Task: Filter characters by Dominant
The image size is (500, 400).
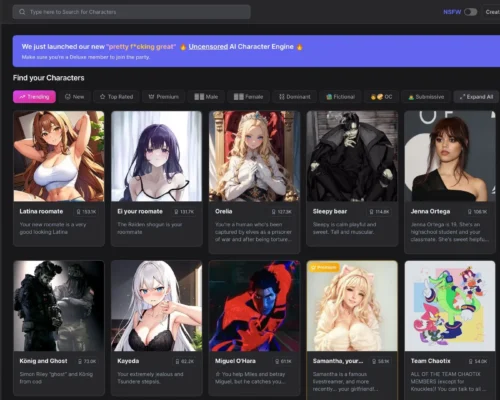Action: point(294,97)
